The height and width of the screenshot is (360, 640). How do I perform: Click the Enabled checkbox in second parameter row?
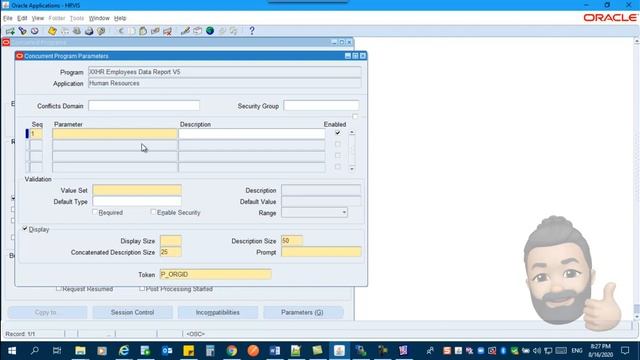338,144
